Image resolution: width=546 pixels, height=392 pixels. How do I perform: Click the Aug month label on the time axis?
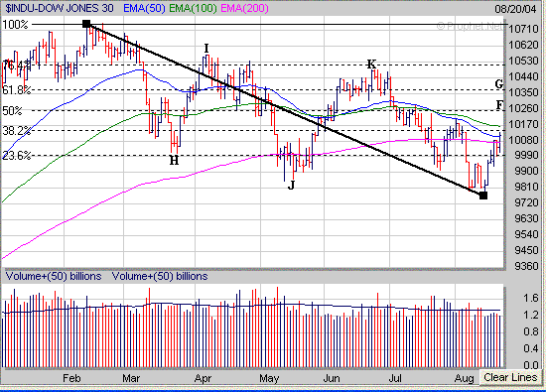[465, 378]
